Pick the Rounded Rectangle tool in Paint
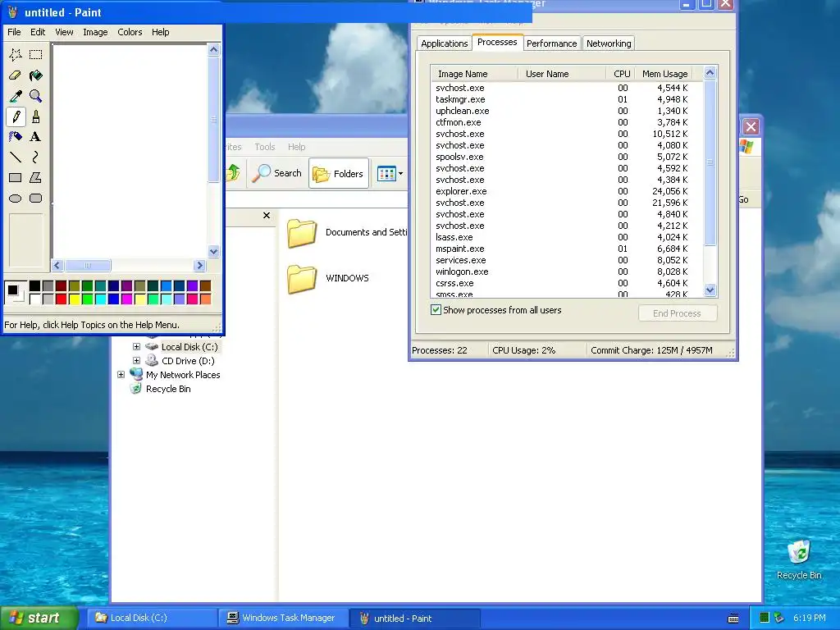 36,199
